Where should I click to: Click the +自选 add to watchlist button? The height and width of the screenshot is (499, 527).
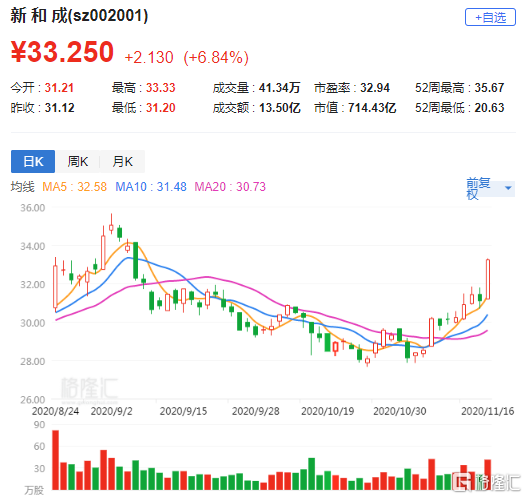tap(490, 17)
